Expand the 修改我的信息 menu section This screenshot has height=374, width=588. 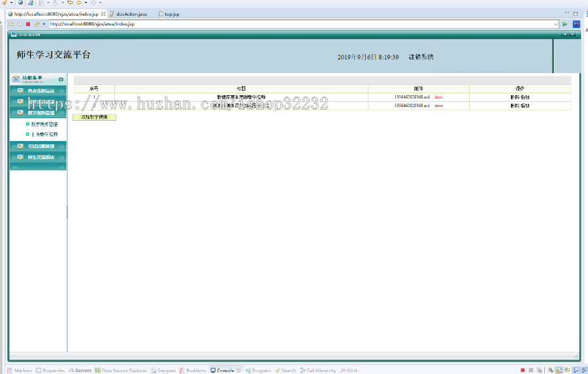(38, 91)
